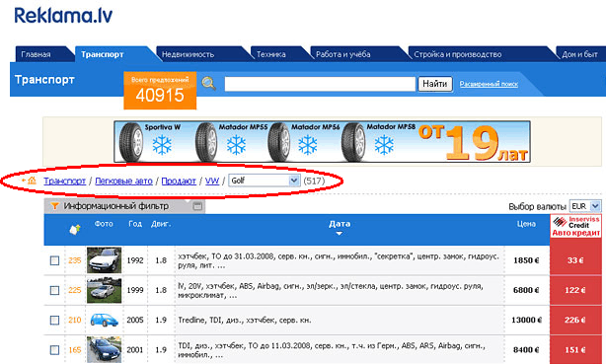Tick the checkbox for the 1992 Golf row
The height and width of the screenshot is (364, 606).
(54, 260)
